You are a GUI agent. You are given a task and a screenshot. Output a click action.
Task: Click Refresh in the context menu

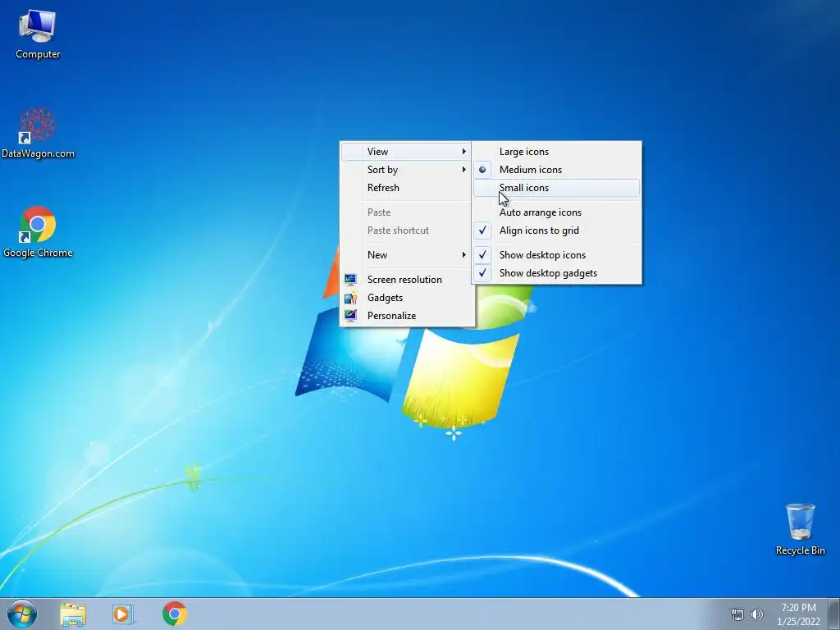click(407, 188)
